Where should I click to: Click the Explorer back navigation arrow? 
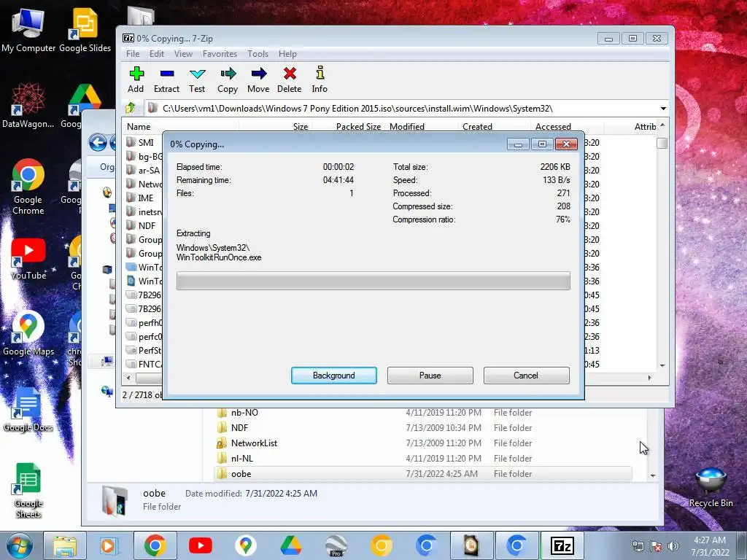click(x=98, y=142)
